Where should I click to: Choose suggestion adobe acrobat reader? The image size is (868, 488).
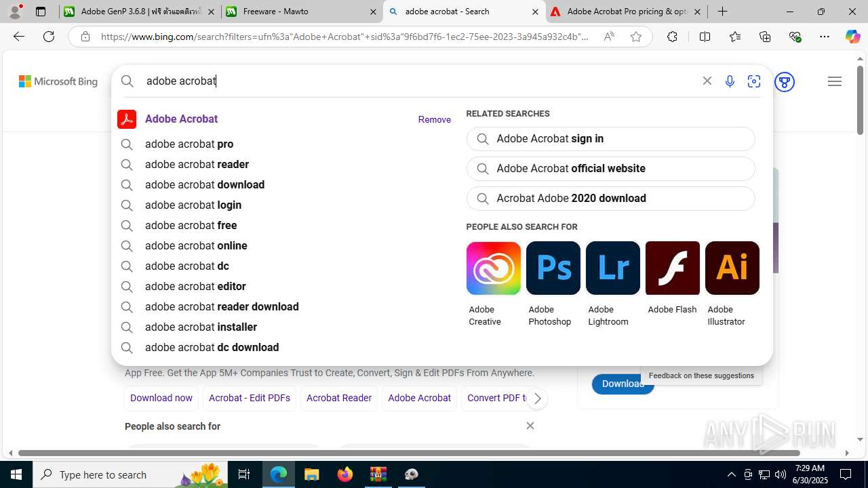197,164
